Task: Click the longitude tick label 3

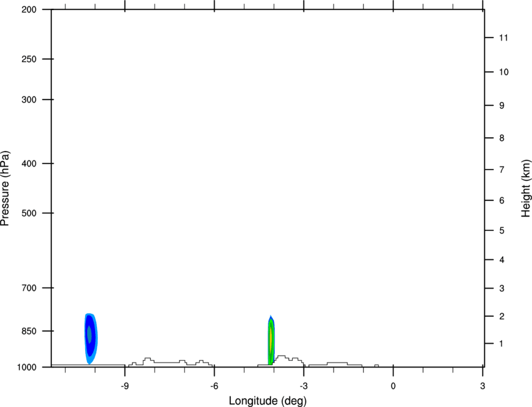Action: [x=483, y=386]
